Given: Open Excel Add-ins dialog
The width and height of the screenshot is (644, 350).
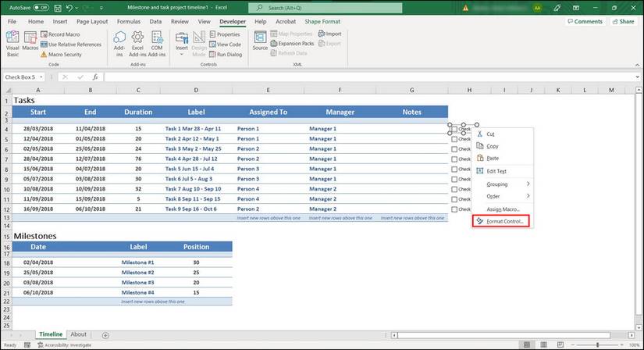Looking at the screenshot, I should tap(137, 44).
